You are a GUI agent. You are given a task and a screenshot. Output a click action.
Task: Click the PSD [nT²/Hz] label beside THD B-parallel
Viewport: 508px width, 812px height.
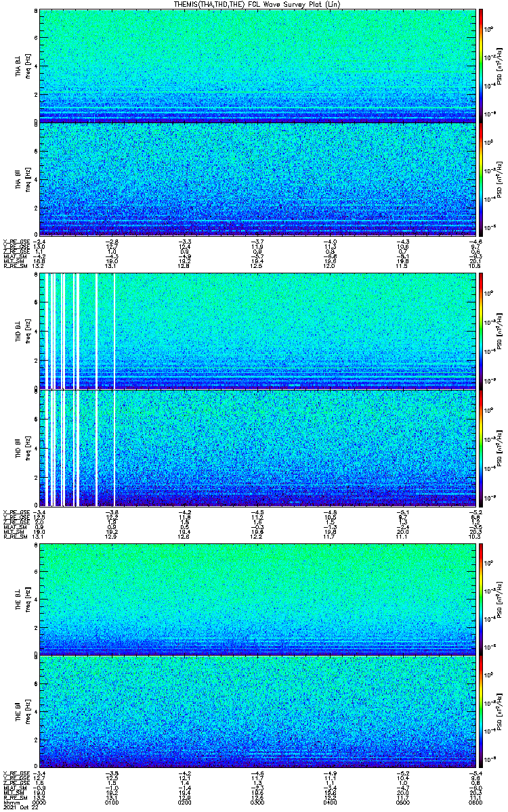(x=500, y=447)
